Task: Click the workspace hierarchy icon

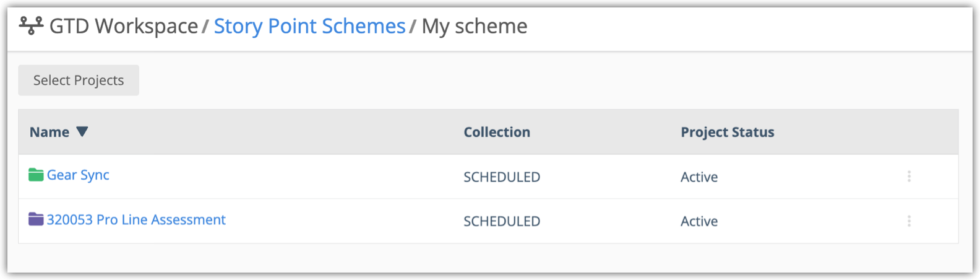Action: click(x=31, y=25)
